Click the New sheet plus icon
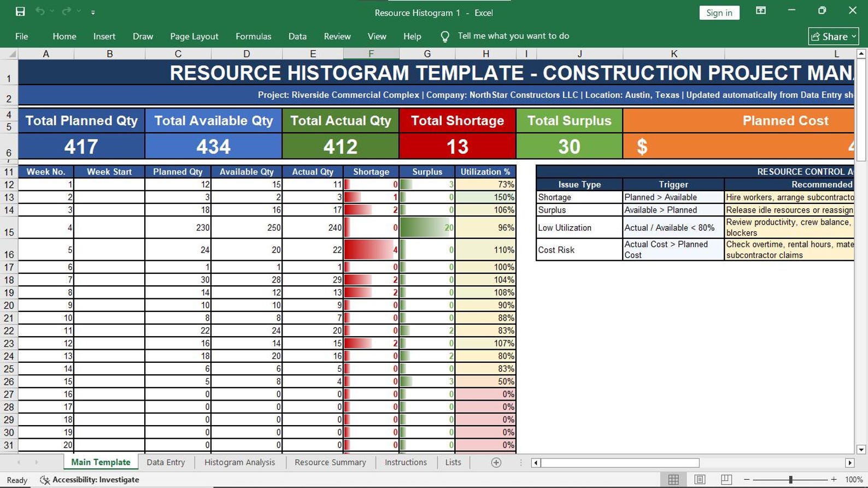 (496, 463)
